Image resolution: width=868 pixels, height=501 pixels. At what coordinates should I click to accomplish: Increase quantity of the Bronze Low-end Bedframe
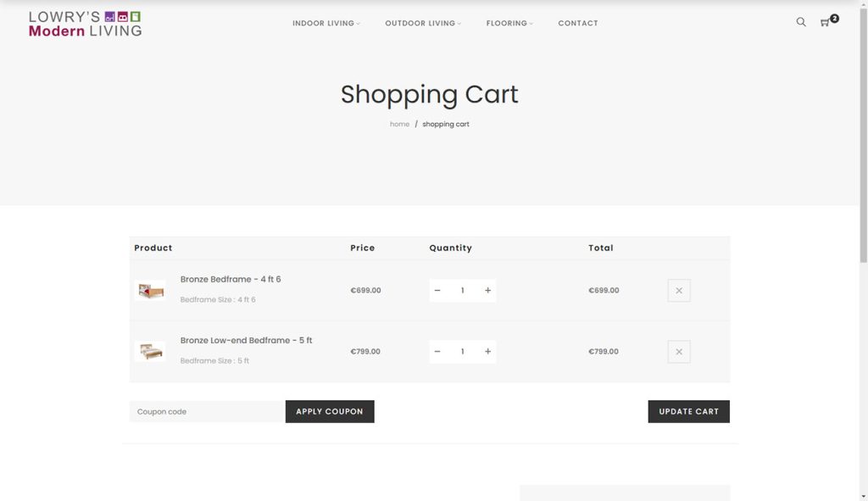click(487, 351)
